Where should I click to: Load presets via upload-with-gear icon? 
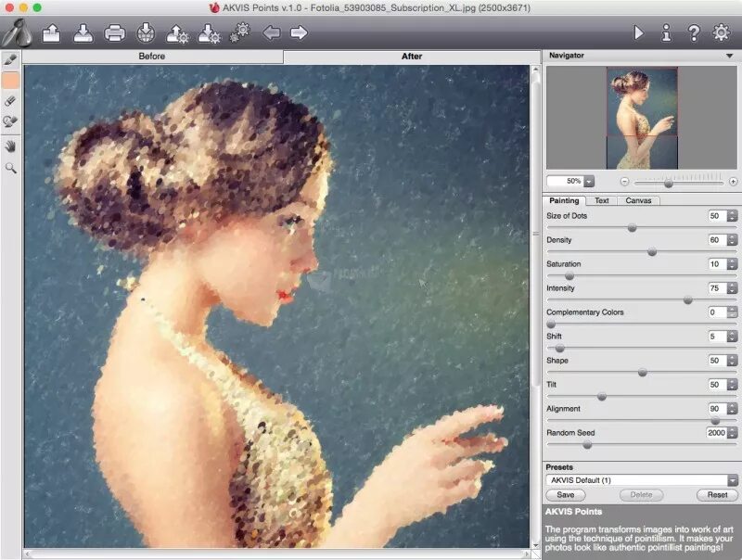pos(177,33)
